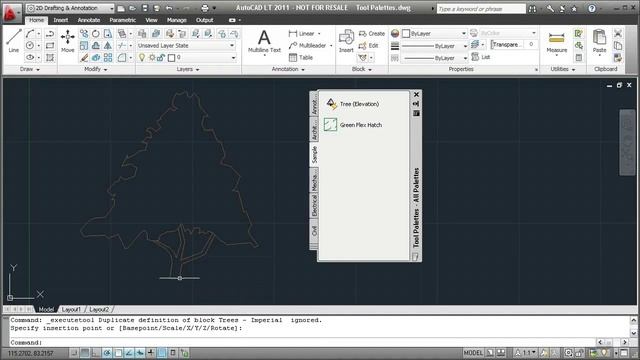
Task: Expand the Annotation panel
Action: tap(288, 69)
